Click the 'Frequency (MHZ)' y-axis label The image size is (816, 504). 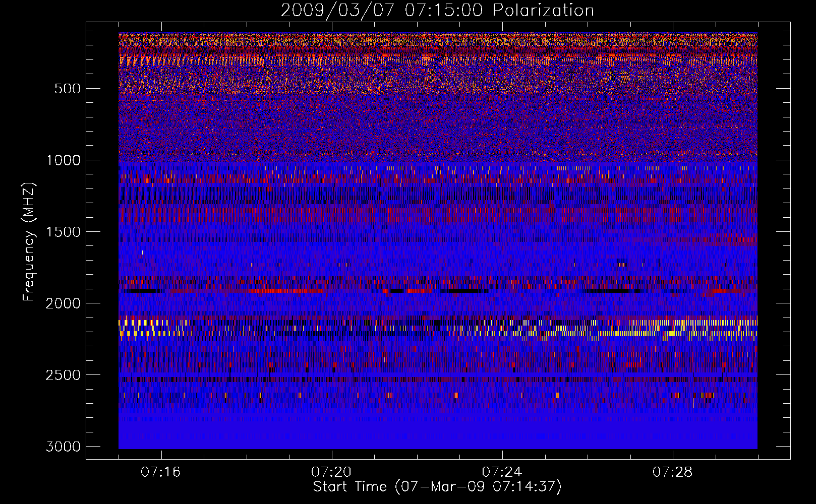tap(29, 242)
